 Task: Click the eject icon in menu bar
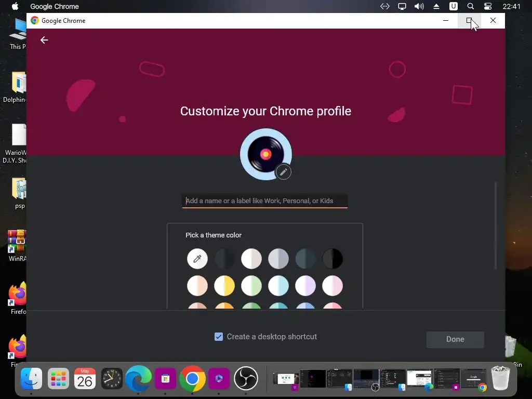[x=436, y=6]
